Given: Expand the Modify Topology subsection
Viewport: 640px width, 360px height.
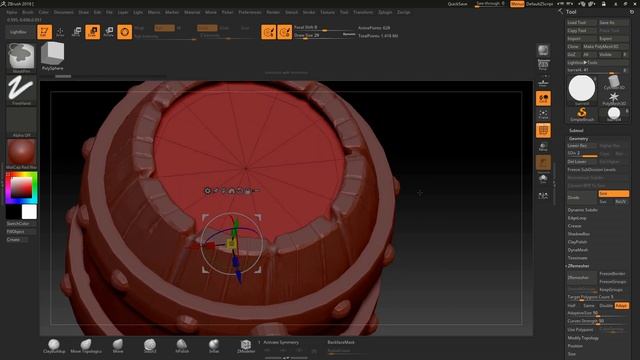Looking at the screenshot, I should [583, 338].
